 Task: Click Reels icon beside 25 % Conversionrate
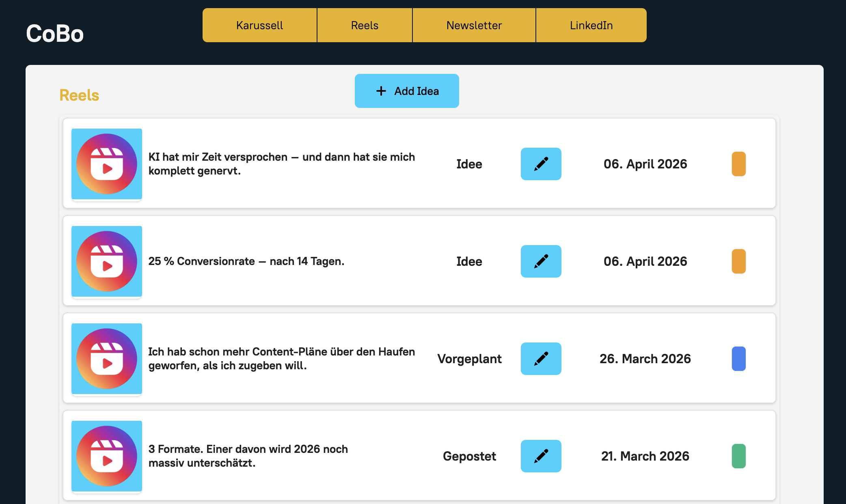click(x=107, y=261)
